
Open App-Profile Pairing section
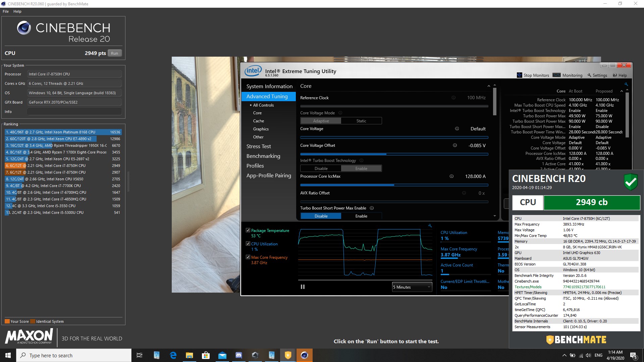point(269,176)
